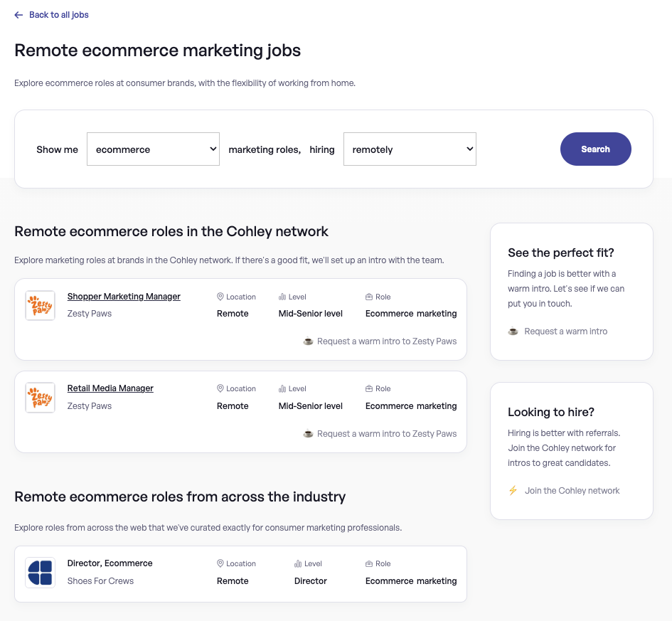The height and width of the screenshot is (621, 672).
Task: Open the Director, Ecommerce job listing
Action: point(110,563)
